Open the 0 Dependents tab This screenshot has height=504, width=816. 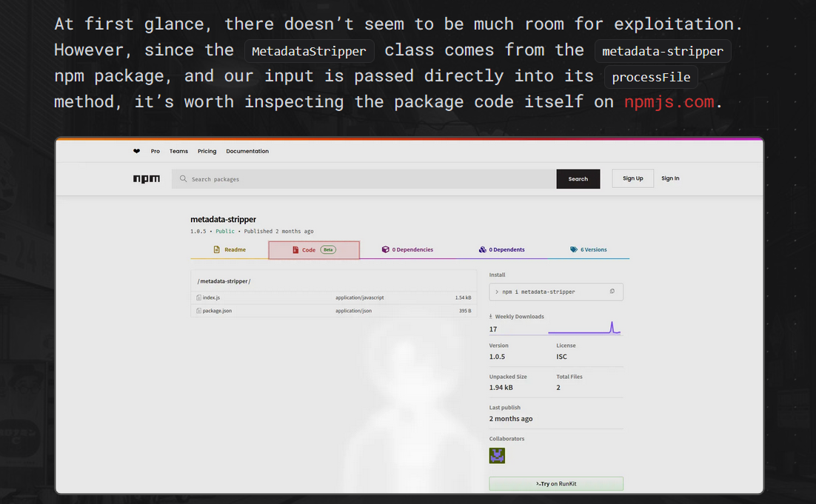coord(502,250)
